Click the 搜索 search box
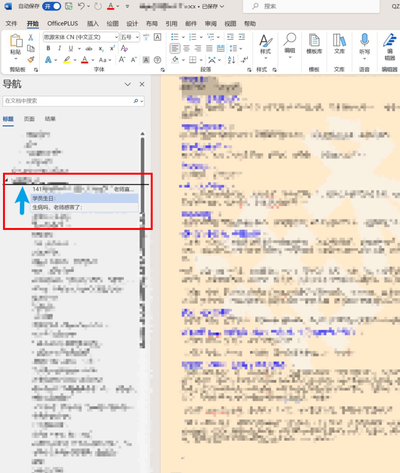The image size is (400, 473). [x=311, y=6]
